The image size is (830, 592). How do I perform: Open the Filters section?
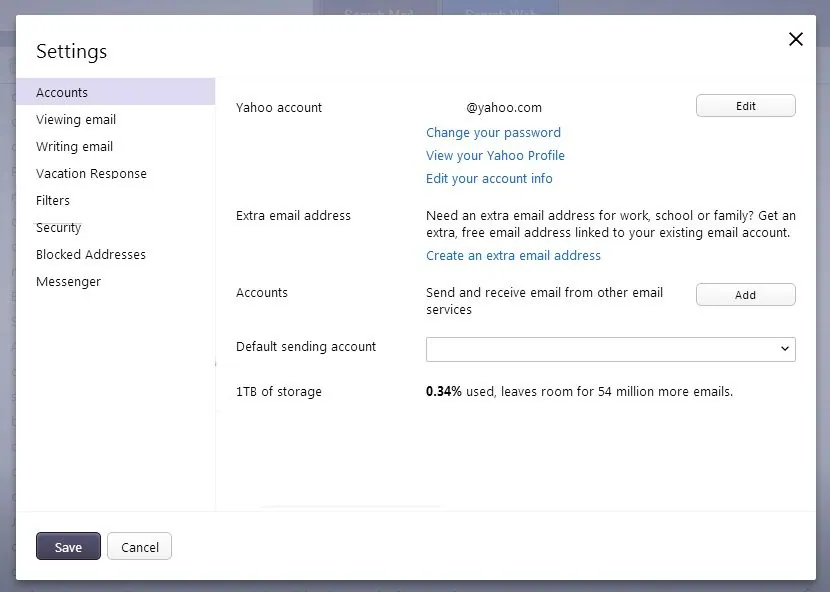(53, 200)
